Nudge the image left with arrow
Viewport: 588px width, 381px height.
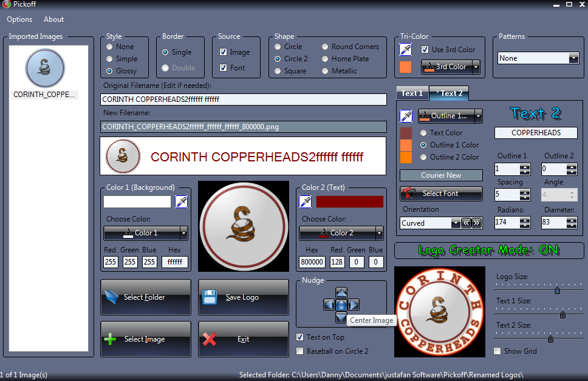329,305
